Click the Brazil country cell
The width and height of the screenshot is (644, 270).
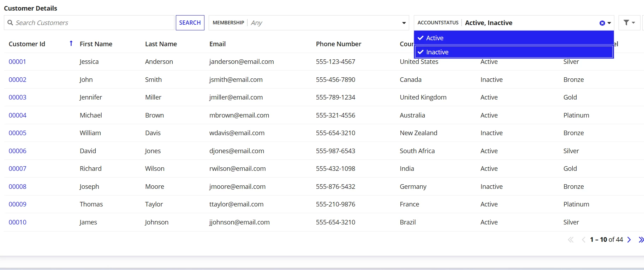coord(408,222)
